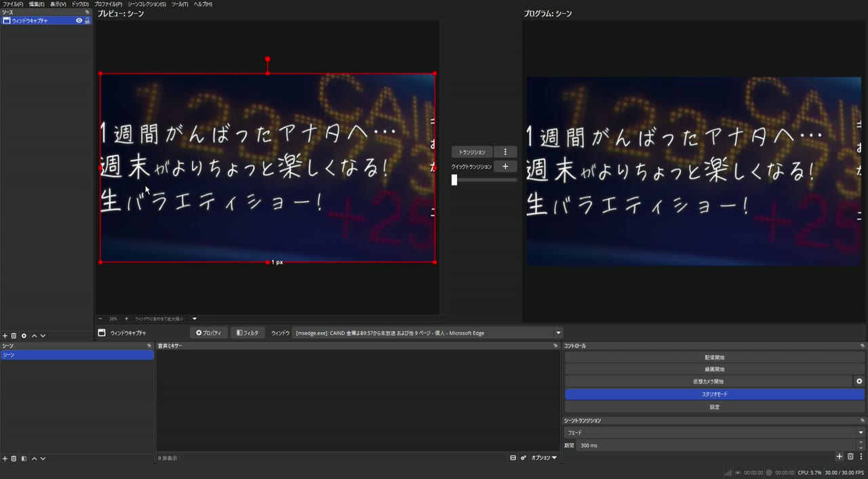Image resolution: width=868 pixels, height=479 pixels.
Task: Zoom out the preview with the minus icon
Action: [100, 318]
